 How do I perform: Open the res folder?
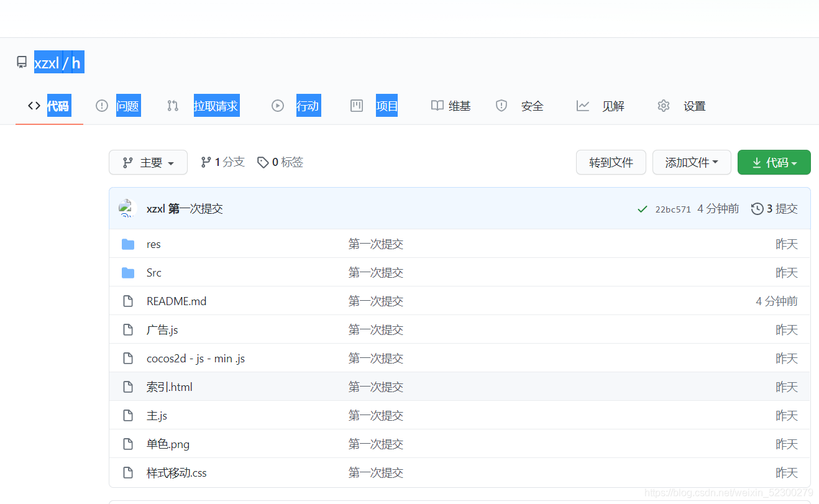click(153, 244)
